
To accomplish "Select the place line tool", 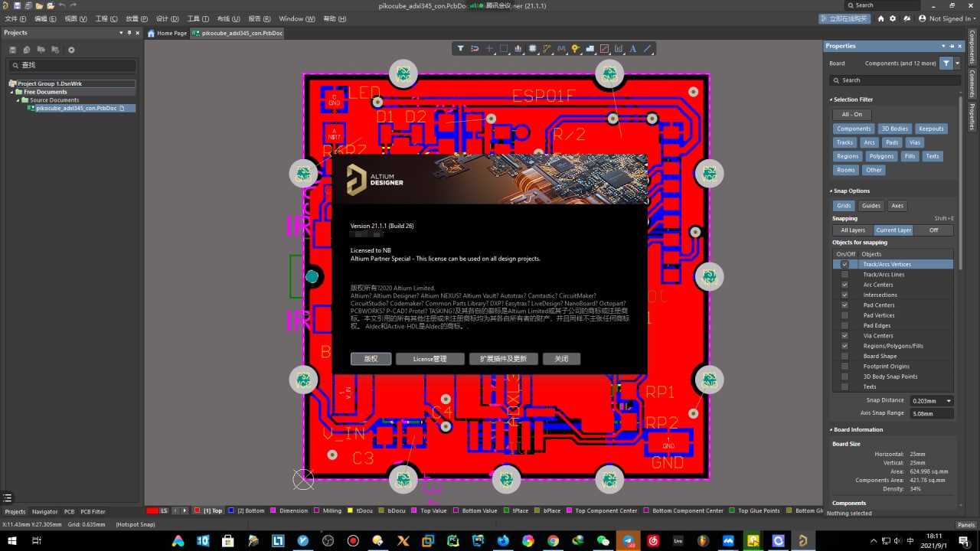I will 648,48.
